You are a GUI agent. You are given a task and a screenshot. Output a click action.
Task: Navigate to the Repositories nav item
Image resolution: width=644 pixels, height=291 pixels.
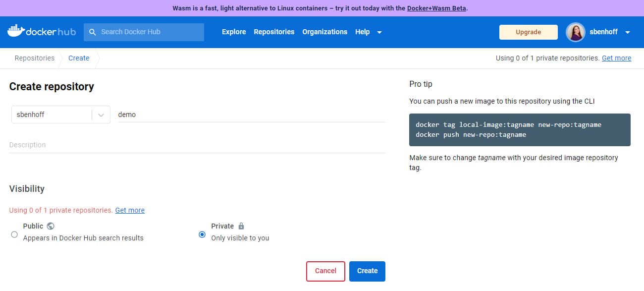274,32
